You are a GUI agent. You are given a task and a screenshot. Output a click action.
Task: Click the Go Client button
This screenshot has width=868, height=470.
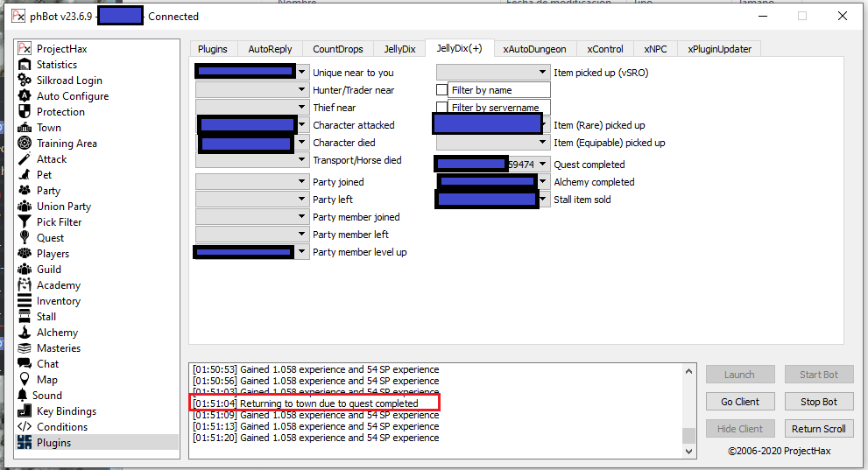point(740,402)
